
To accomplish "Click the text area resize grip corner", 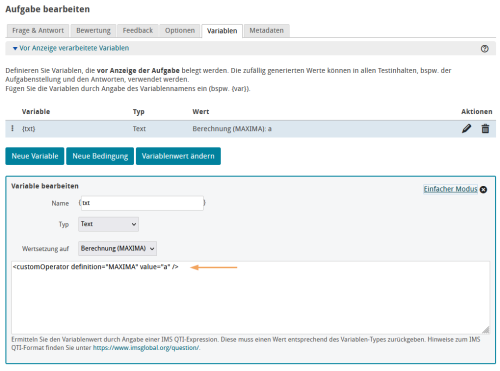I will (486, 330).
